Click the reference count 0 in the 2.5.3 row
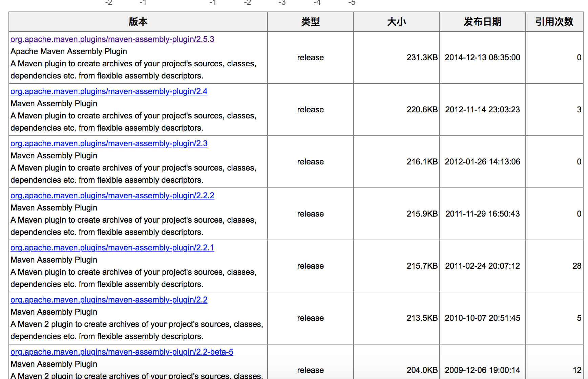The height and width of the screenshot is (379, 588). [x=579, y=58]
